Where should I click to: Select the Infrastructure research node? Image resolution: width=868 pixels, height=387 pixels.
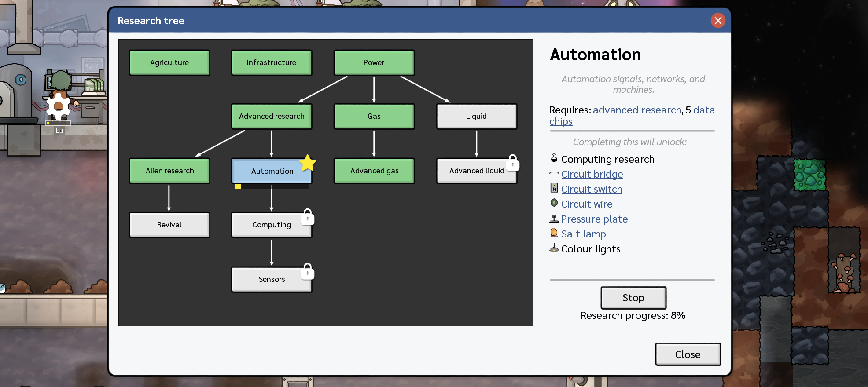[x=272, y=62]
